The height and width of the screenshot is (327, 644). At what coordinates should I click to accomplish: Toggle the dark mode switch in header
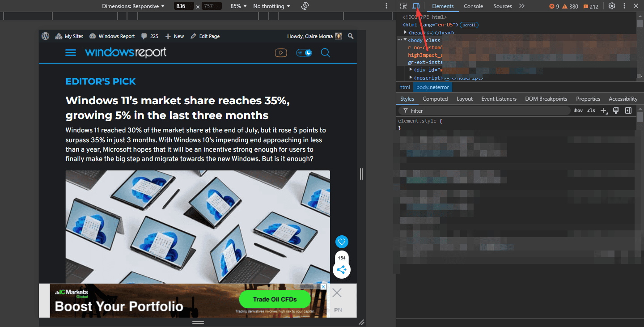(x=304, y=53)
